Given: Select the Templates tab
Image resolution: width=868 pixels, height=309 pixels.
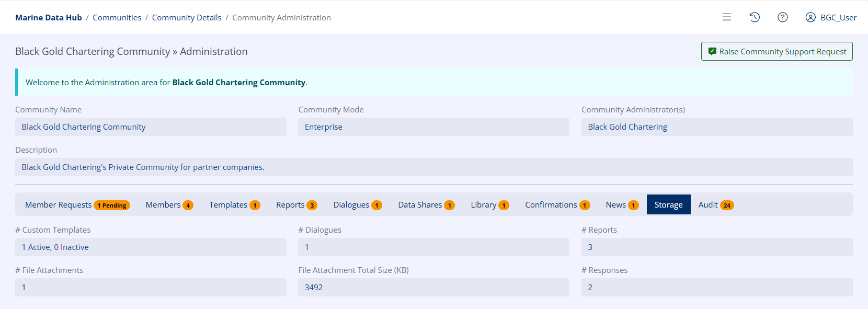Looking at the screenshot, I should 234,205.
